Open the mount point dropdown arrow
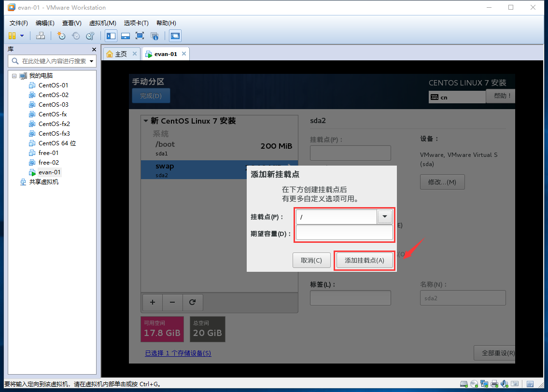This screenshot has width=548, height=392. point(385,217)
